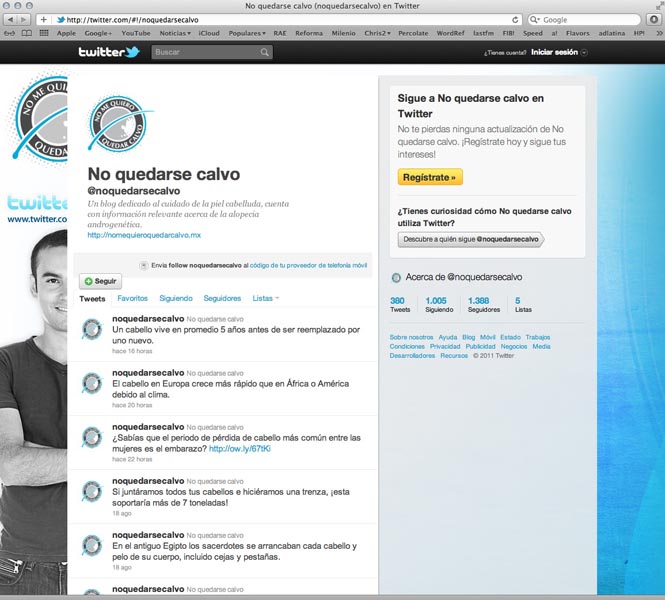This screenshot has height=600, width=665.
Task: Show more bookmarks overflow chevron
Action: tap(659, 33)
